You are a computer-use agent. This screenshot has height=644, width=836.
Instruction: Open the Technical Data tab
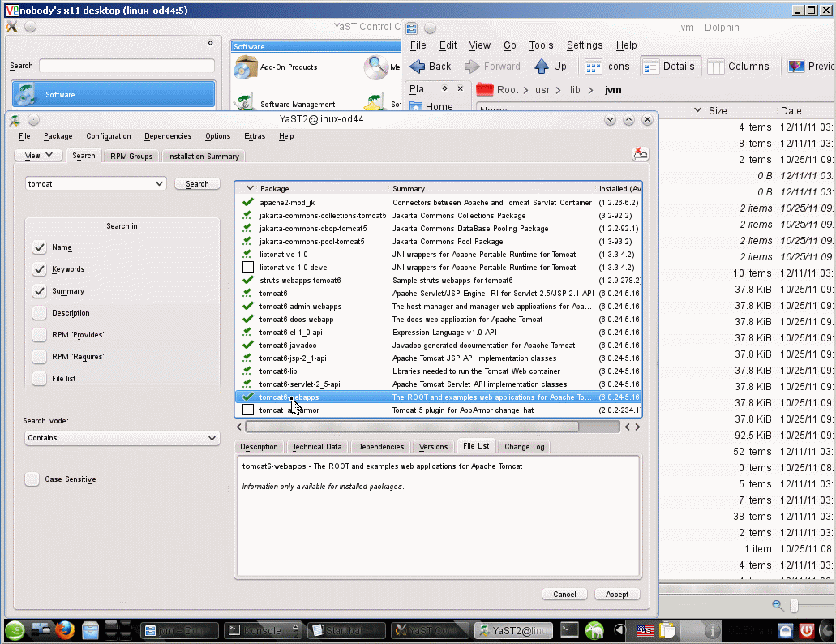[x=317, y=447]
